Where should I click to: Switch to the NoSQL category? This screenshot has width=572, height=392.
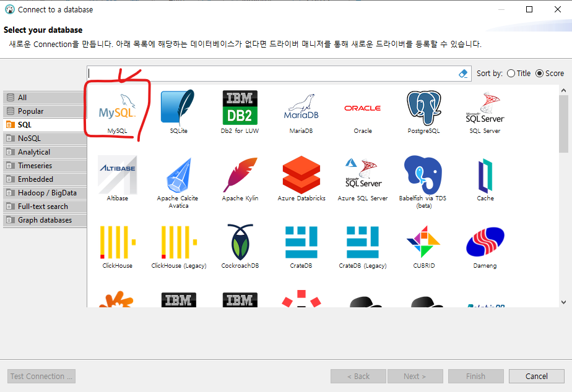[45, 138]
